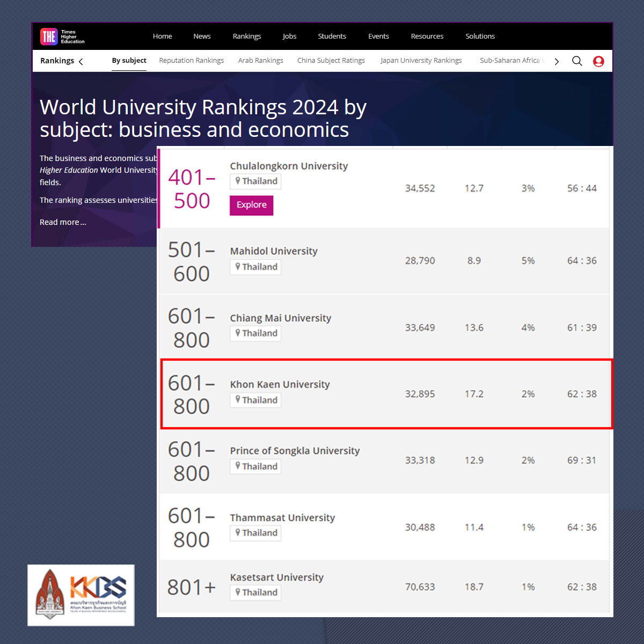
Task: Click rank 401–500 of Chulalongkorn University
Action: pos(192,189)
